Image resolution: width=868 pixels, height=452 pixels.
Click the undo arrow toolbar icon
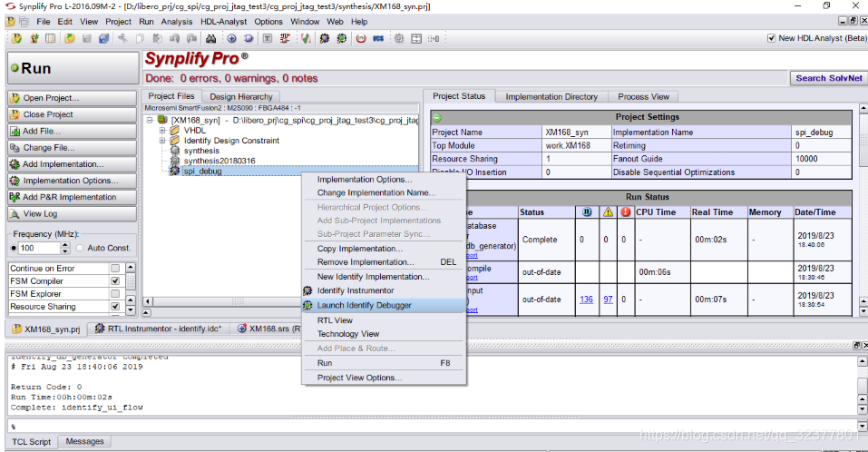click(x=174, y=38)
